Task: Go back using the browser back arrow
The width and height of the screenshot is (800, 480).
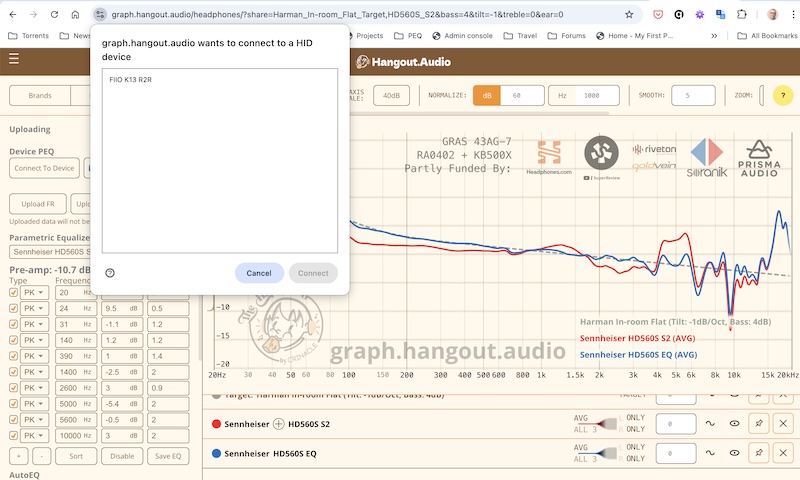Action: point(13,14)
